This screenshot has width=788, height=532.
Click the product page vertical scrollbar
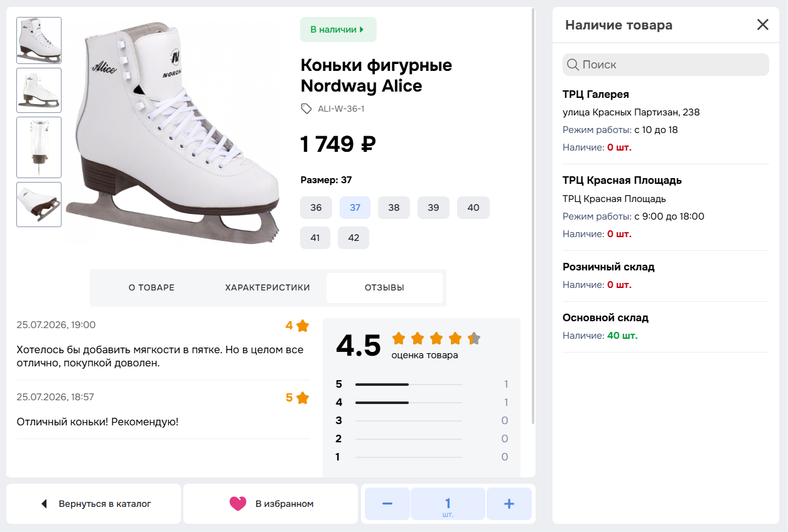tap(534, 216)
